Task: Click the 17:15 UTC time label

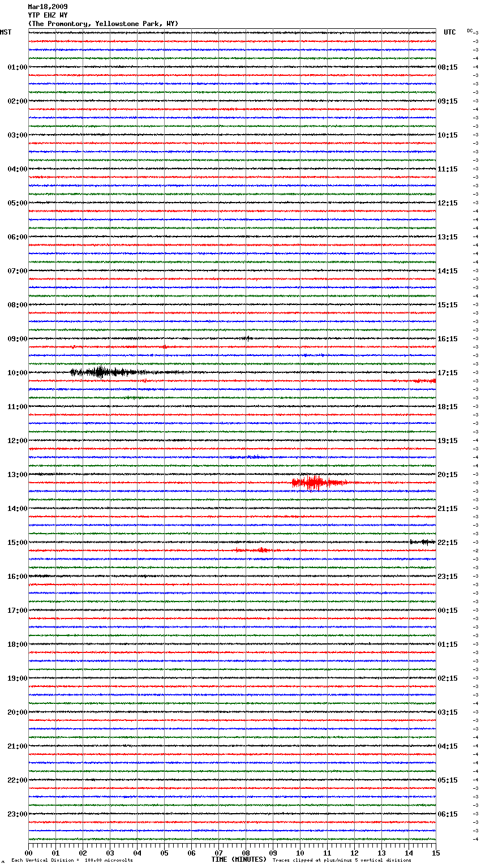Action: [448, 373]
